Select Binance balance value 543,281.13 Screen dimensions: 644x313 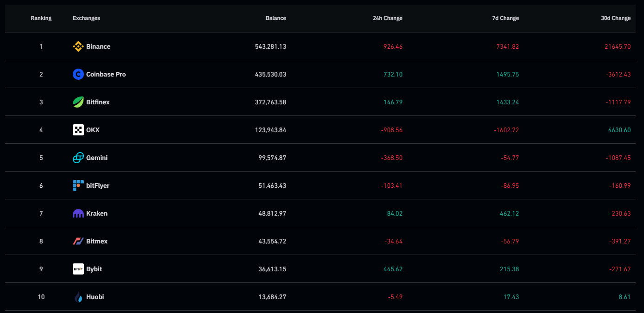click(x=270, y=46)
